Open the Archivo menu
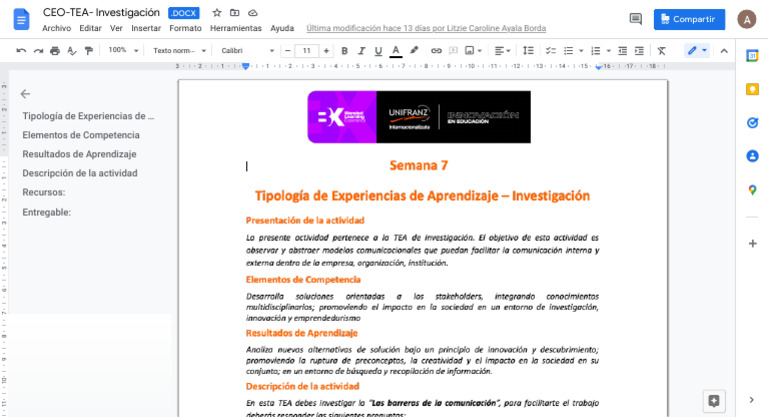 56,28
